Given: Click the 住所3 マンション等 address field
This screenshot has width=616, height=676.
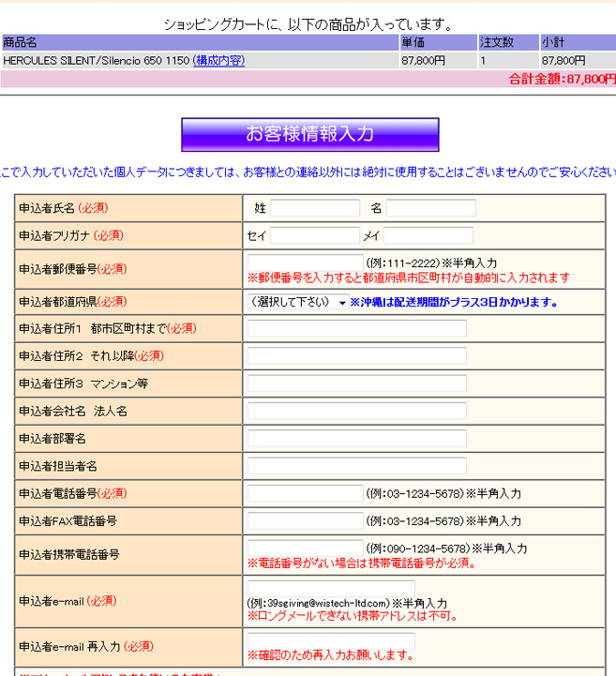Looking at the screenshot, I should [357, 383].
